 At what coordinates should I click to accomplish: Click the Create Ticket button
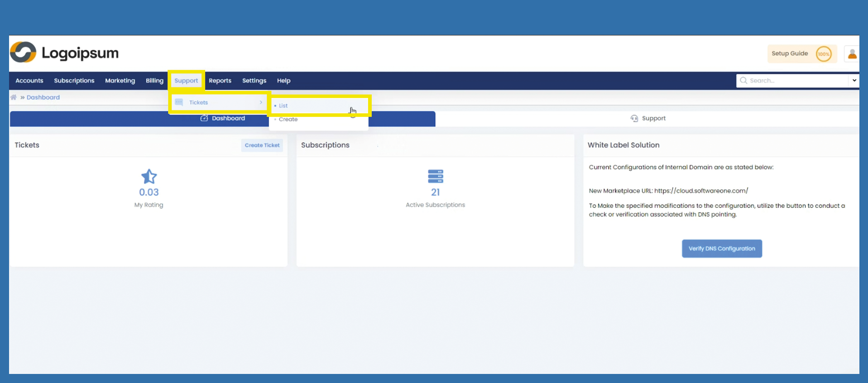point(262,145)
